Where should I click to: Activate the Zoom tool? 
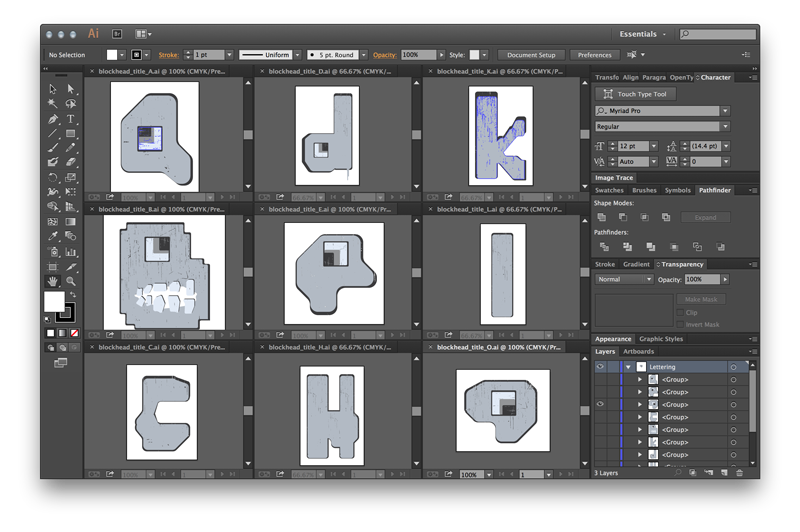tap(71, 281)
